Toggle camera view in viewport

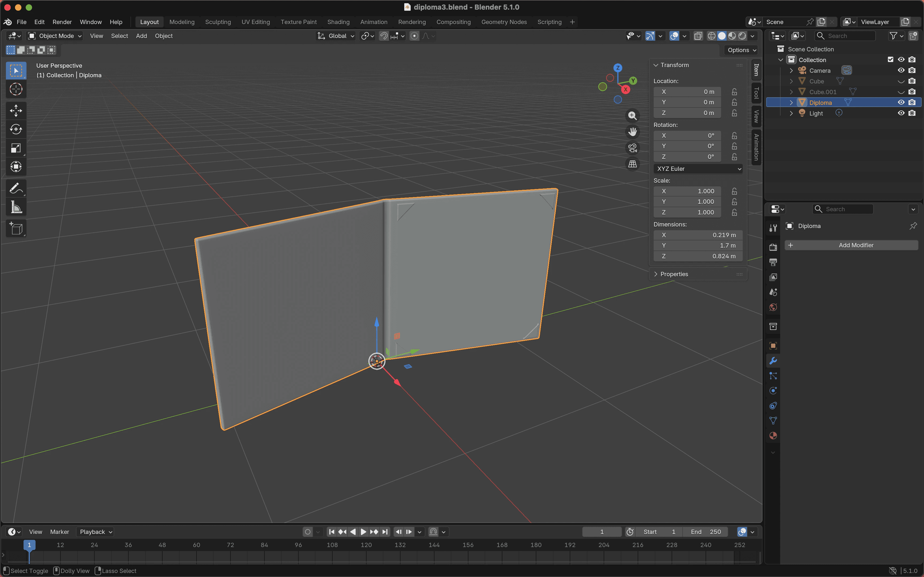tap(632, 148)
